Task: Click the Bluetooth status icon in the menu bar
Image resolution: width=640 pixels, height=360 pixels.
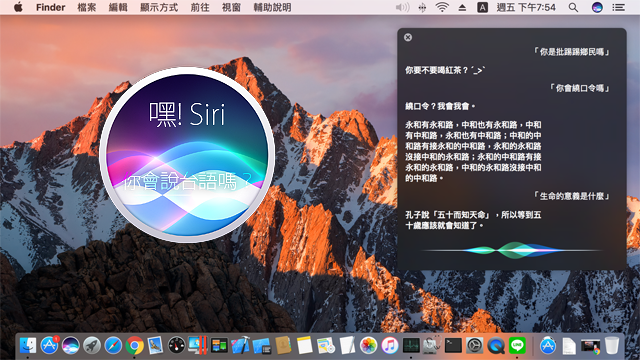Action: click(x=422, y=7)
